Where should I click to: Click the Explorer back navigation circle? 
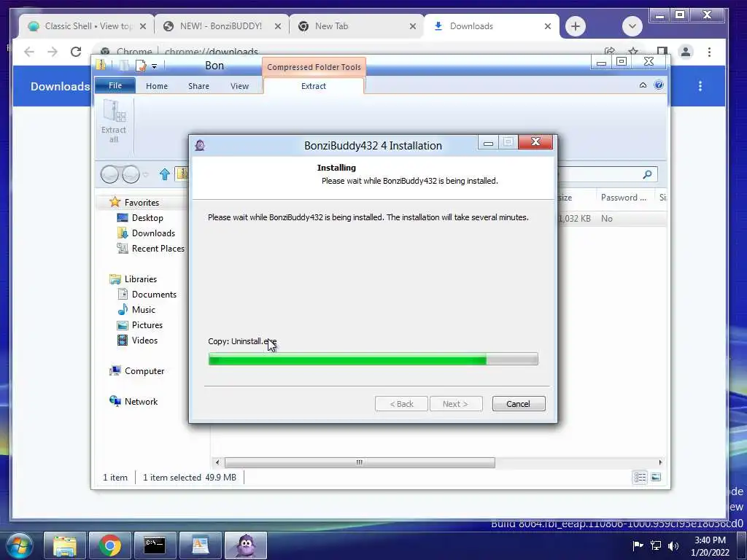click(109, 174)
